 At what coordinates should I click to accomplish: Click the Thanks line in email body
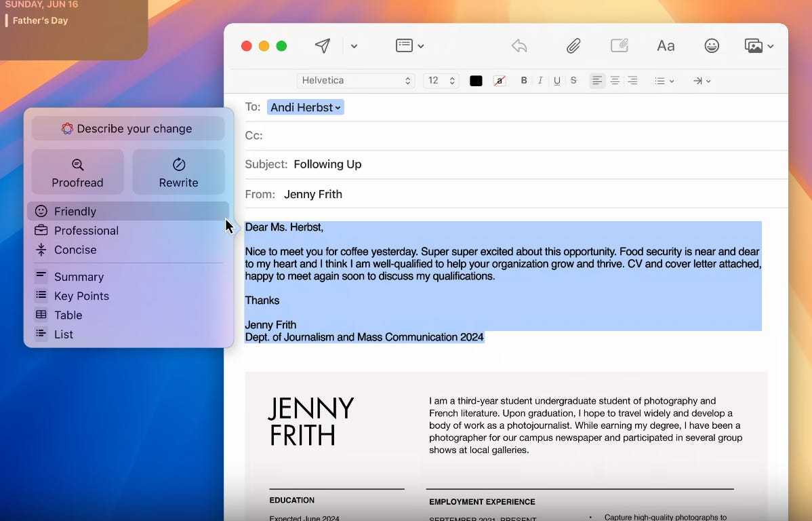click(x=262, y=301)
